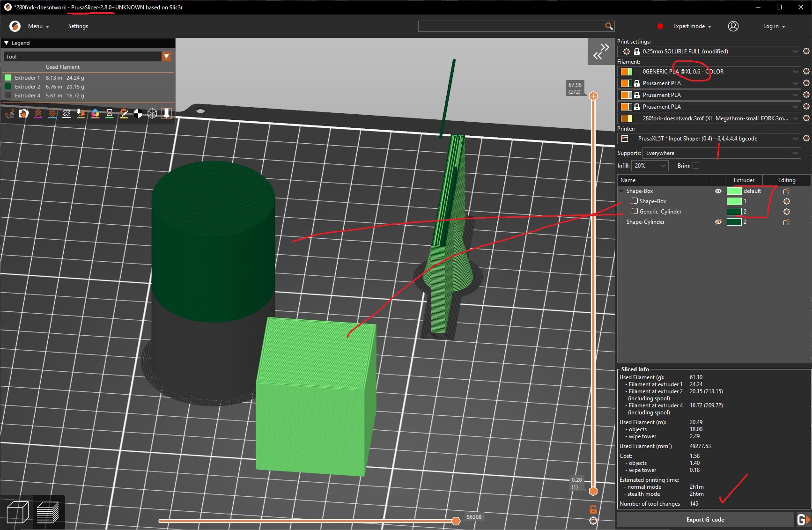This screenshot has width=812, height=530.
Task: Edit 0GENERIC PLA filament settings gear
Action: pos(806,72)
